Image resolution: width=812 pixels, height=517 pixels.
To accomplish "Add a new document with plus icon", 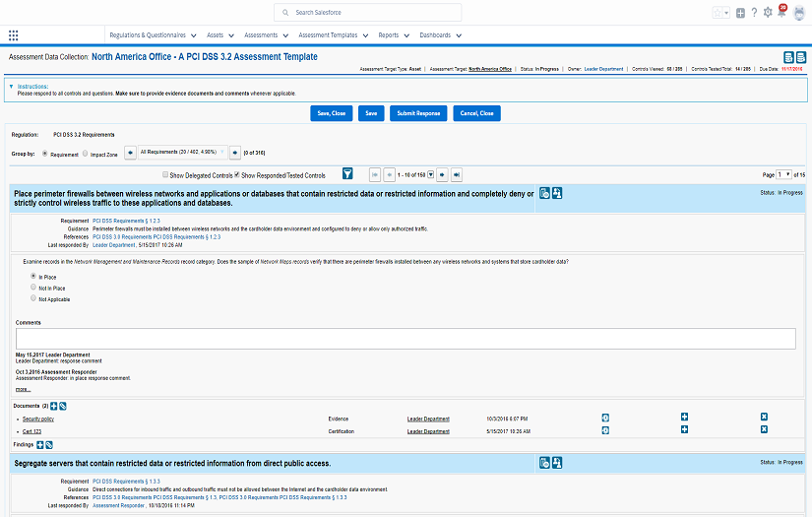I will click(x=53, y=406).
